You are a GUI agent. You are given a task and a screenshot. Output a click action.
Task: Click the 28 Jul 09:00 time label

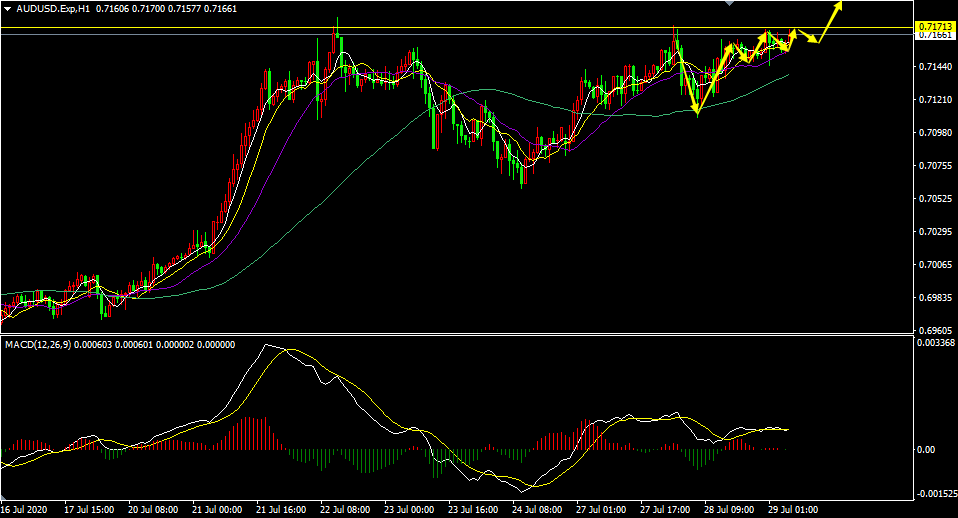point(729,509)
